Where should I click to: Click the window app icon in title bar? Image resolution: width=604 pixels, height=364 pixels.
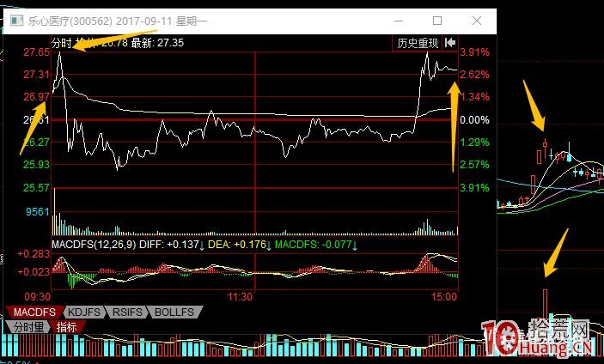(17, 21)
